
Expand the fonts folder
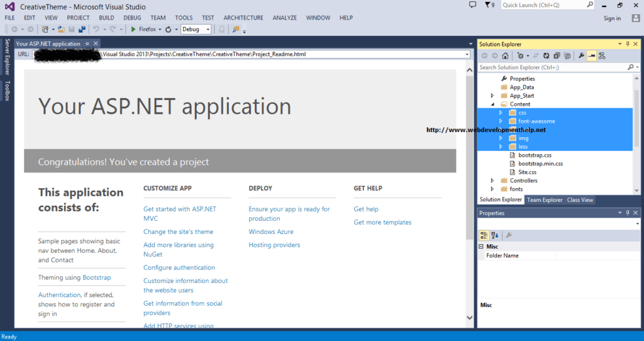tap(492, 189)
